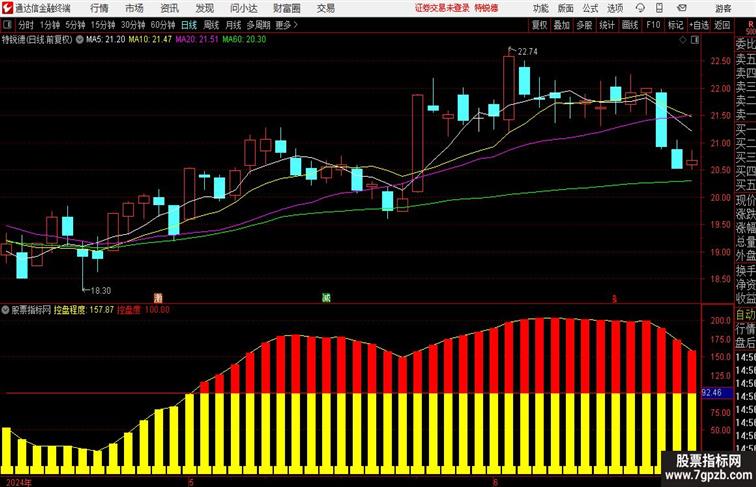
Task: Click the 22.74 high price marker
Action: (527, 52)
